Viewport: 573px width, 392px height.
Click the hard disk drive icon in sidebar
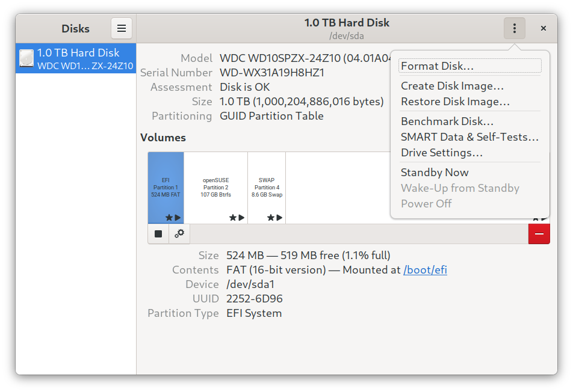tap(26, 58)
